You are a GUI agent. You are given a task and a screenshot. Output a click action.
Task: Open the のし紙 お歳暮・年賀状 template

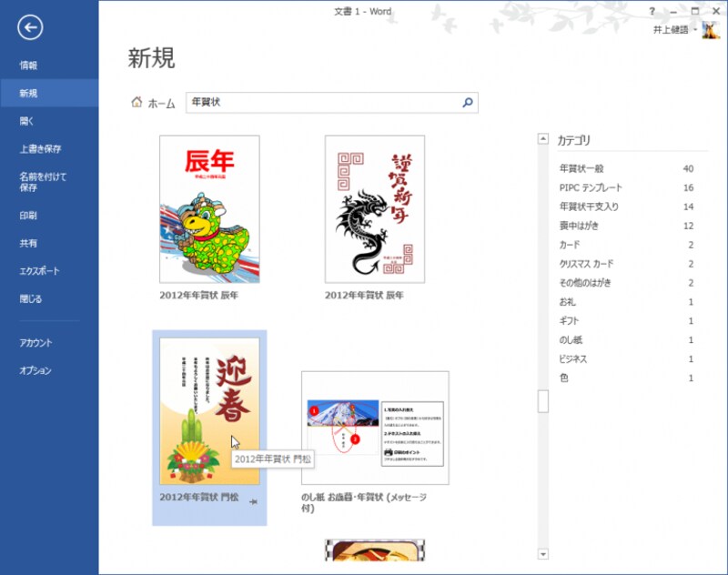click(375, 428)
